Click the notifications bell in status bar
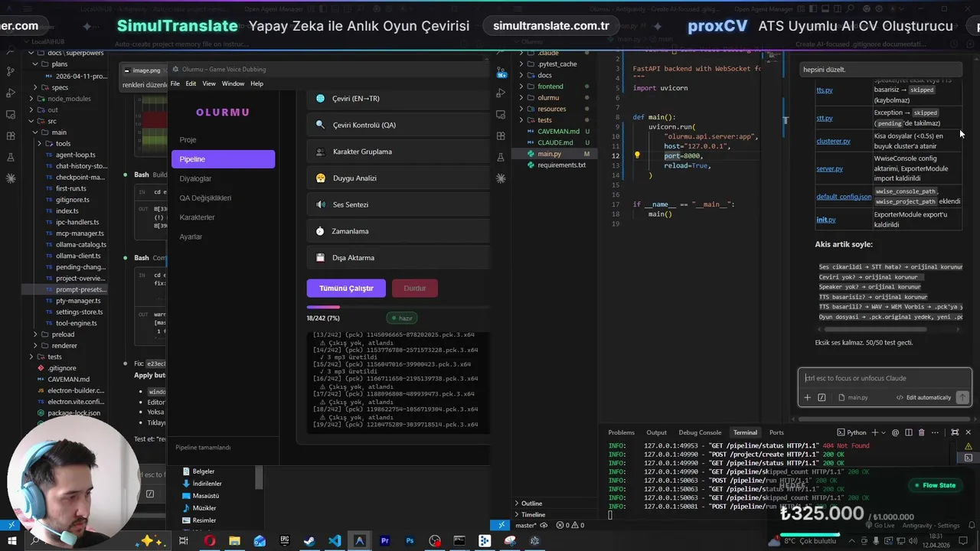 coord(970,525)
